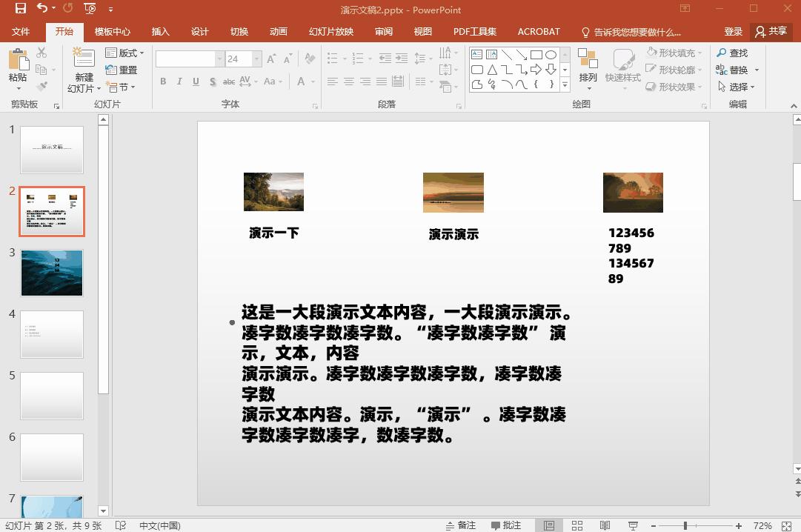Expand the shapes gallery
Viewport: 801px width, 532px height.
565,84
